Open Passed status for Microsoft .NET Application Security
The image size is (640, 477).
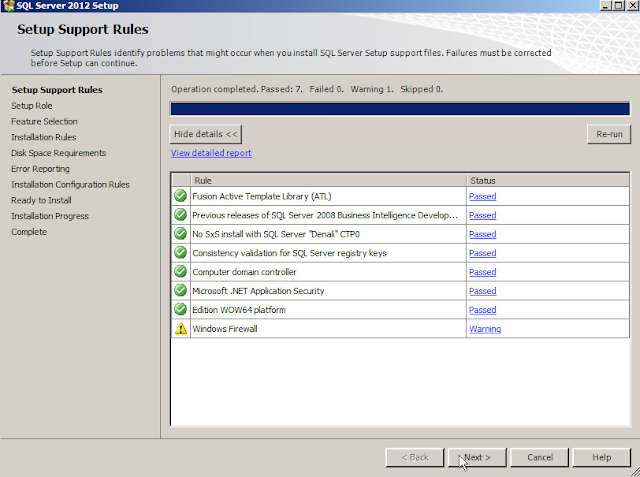(x=482, y=291)
